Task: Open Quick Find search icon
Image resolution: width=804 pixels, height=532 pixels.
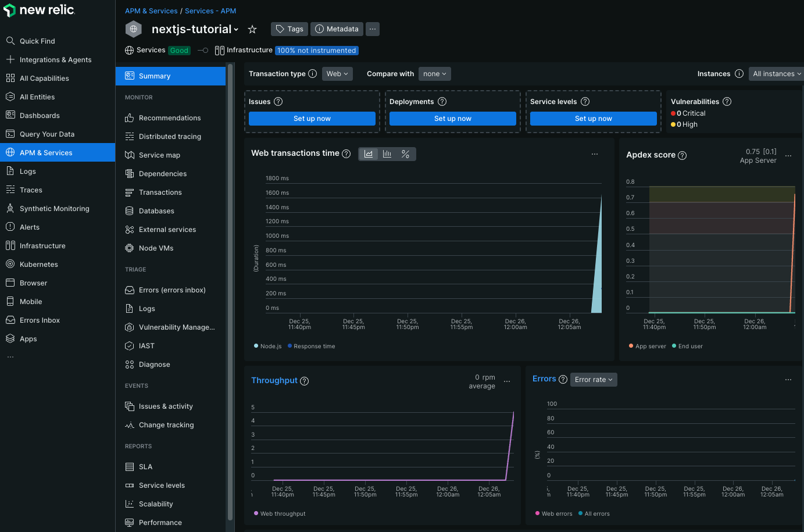Action: (x=10, y=41)
